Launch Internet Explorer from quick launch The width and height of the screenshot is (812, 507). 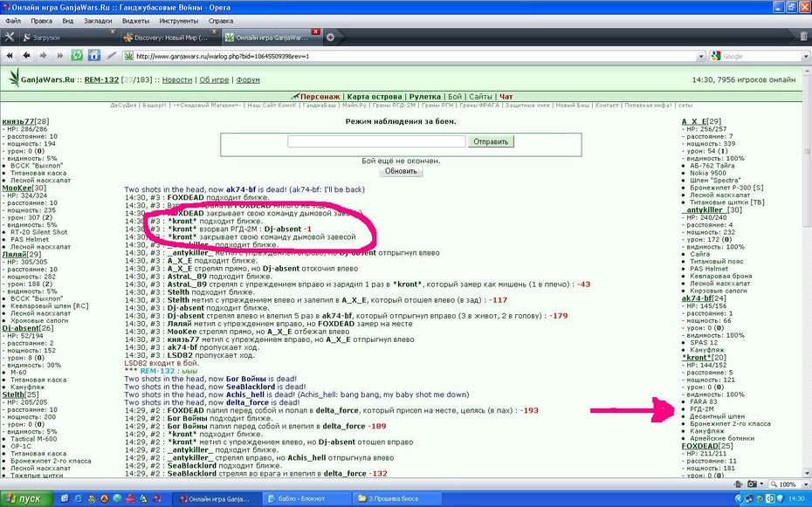[79, 499]
